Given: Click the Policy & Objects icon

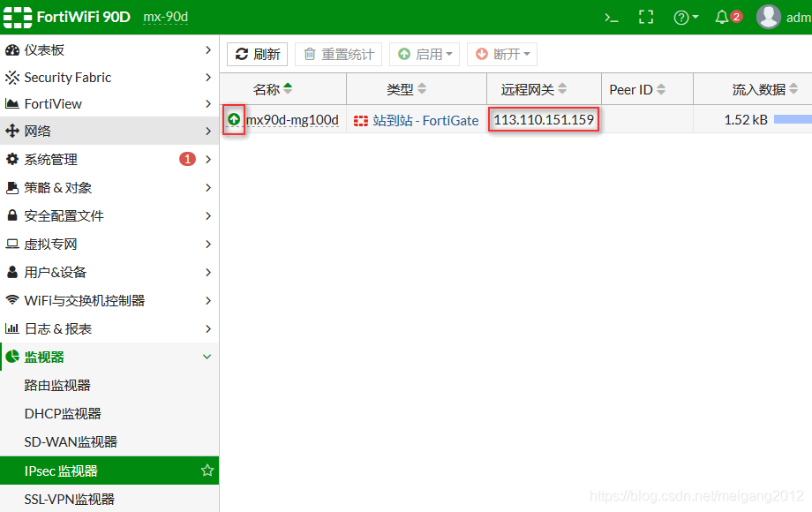Looking at the screenshot, I should (11, 187).
